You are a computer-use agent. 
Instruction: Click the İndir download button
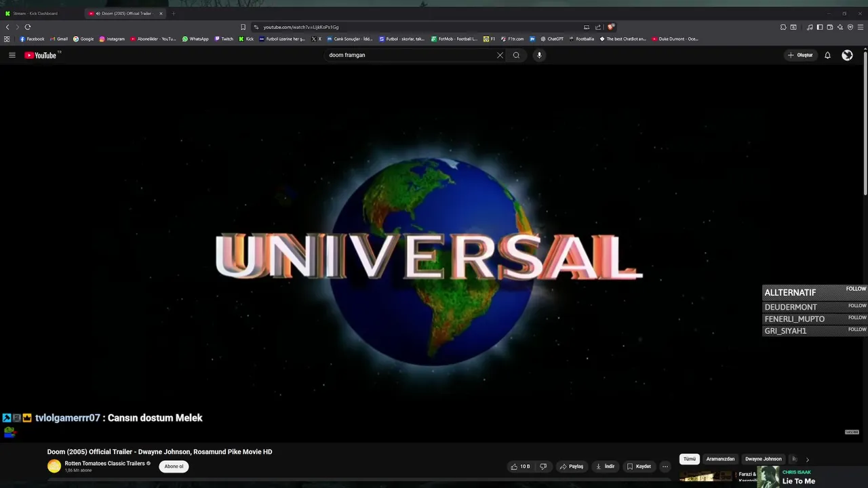tap(605, 466)
